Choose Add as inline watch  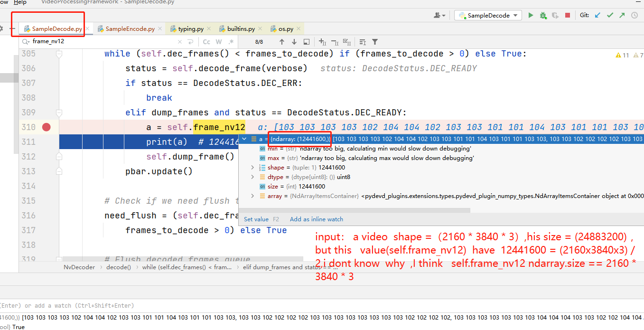(x=317, y=219)
